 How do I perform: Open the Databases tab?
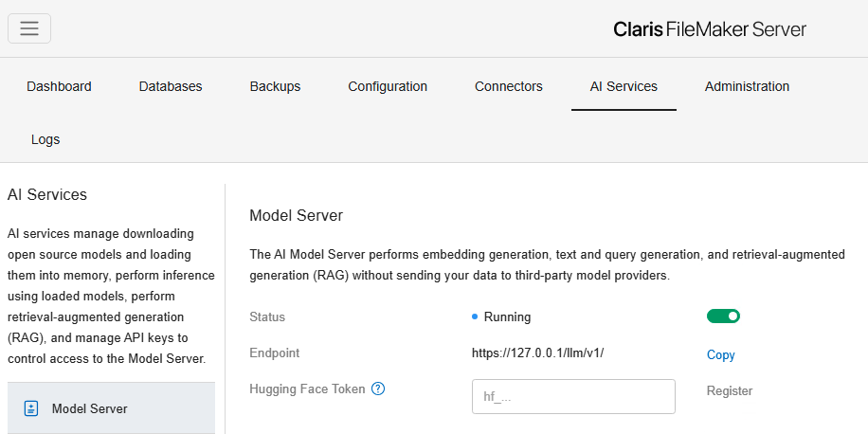pyautogui.click(x=171, y=86)
